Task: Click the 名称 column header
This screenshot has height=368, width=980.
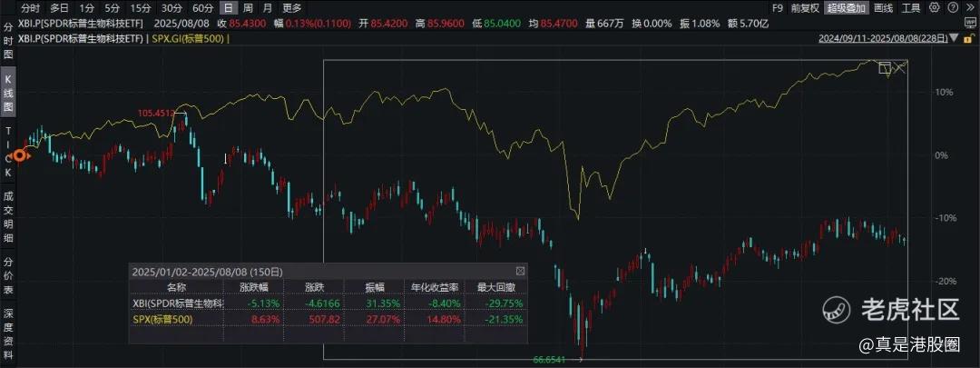Action: pos(176,287)
